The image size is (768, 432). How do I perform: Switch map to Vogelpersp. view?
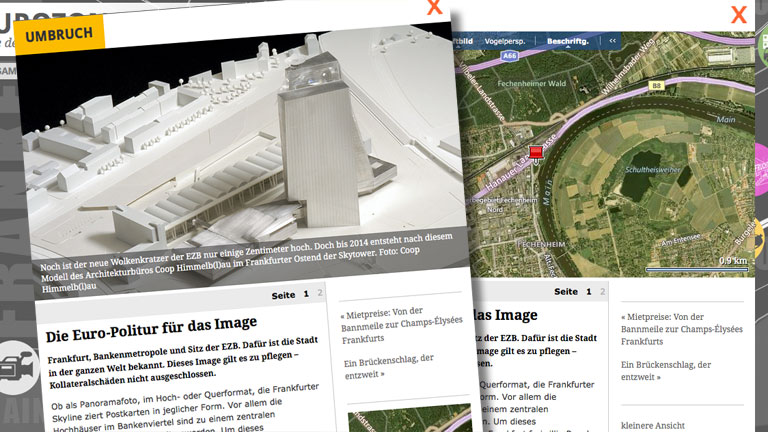(504, 41)
